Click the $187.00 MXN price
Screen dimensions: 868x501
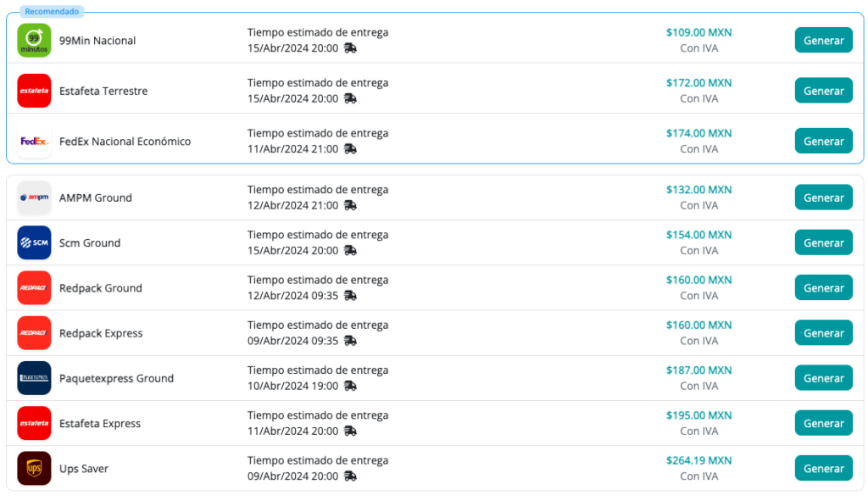click(698, 370)
